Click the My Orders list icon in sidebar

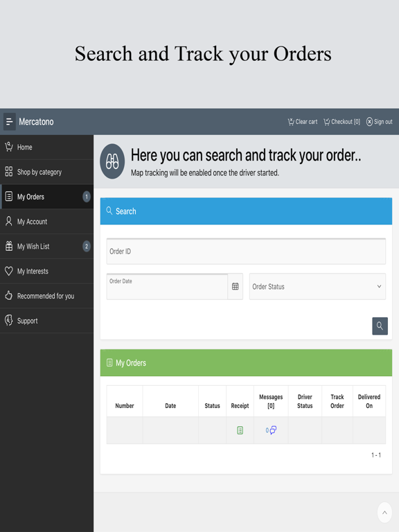tap(9, 197)
